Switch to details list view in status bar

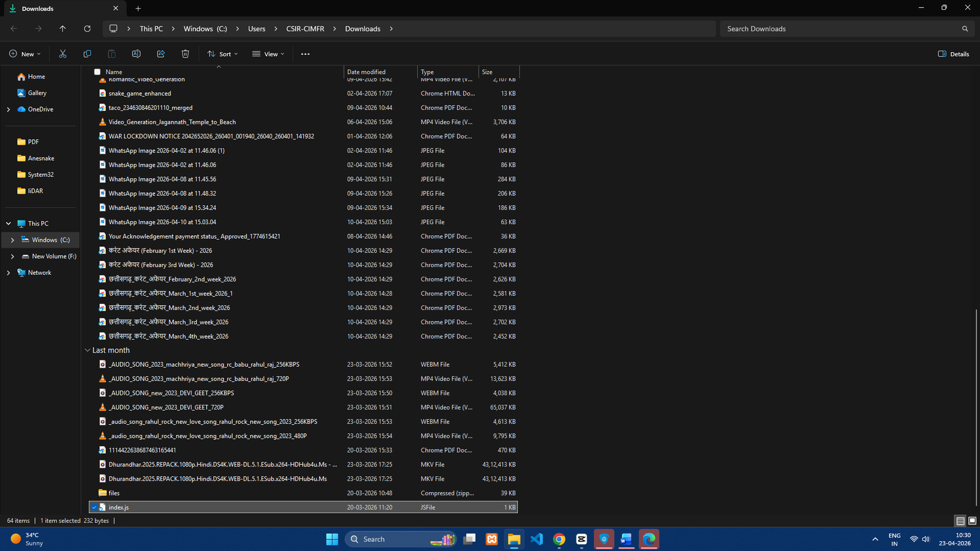[960, 521]
